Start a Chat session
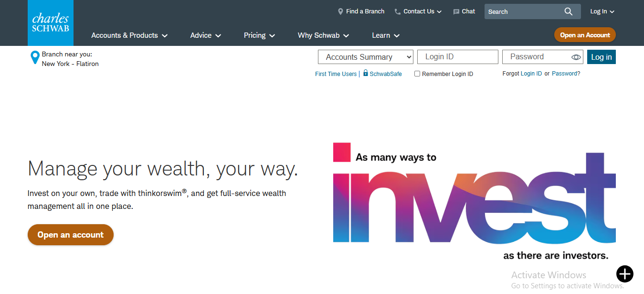The height and width of the screenshot is (294, 644). click(468, 11)
